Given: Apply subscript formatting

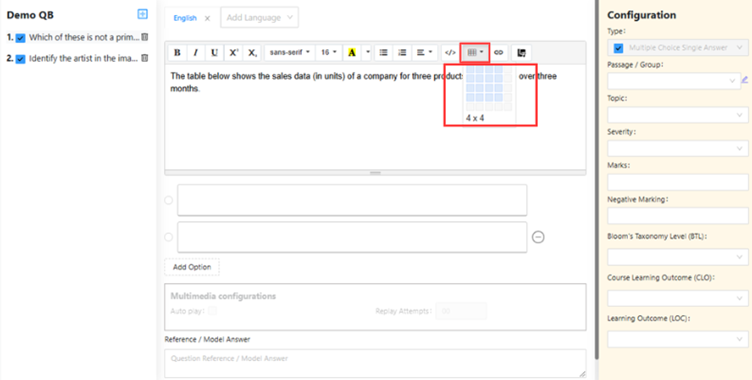Looking at the screenshot, I should (252, 53).
